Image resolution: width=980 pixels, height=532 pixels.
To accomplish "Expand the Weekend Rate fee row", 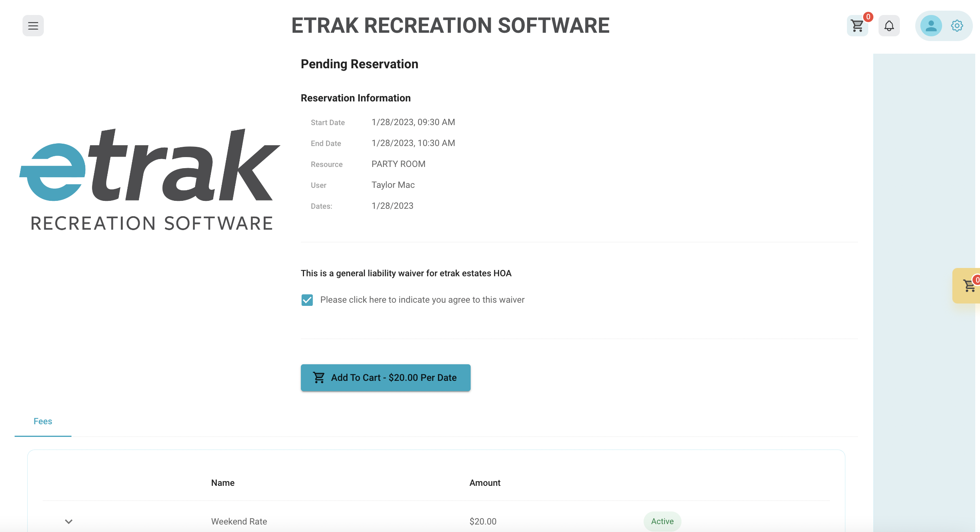I will click(x=69, y=521).
